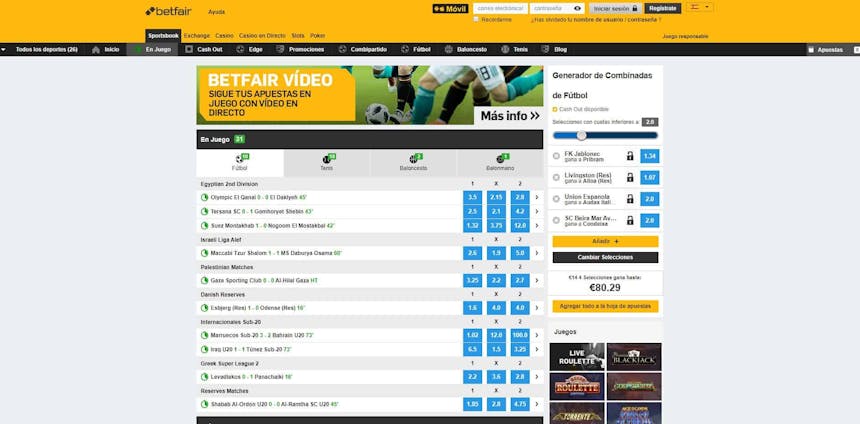Open the Inicio home icon
The image size is (860, 424).
pos(96,49)
